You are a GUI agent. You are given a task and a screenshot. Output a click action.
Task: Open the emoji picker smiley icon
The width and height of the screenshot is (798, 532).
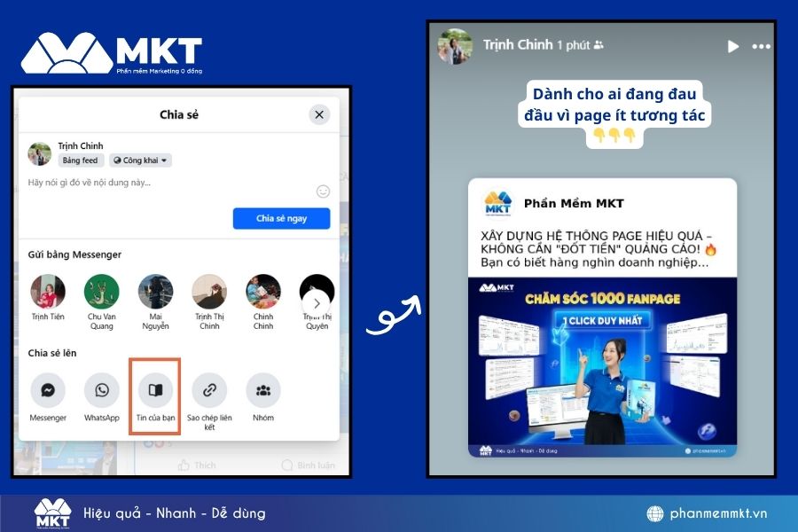(323, 192)
